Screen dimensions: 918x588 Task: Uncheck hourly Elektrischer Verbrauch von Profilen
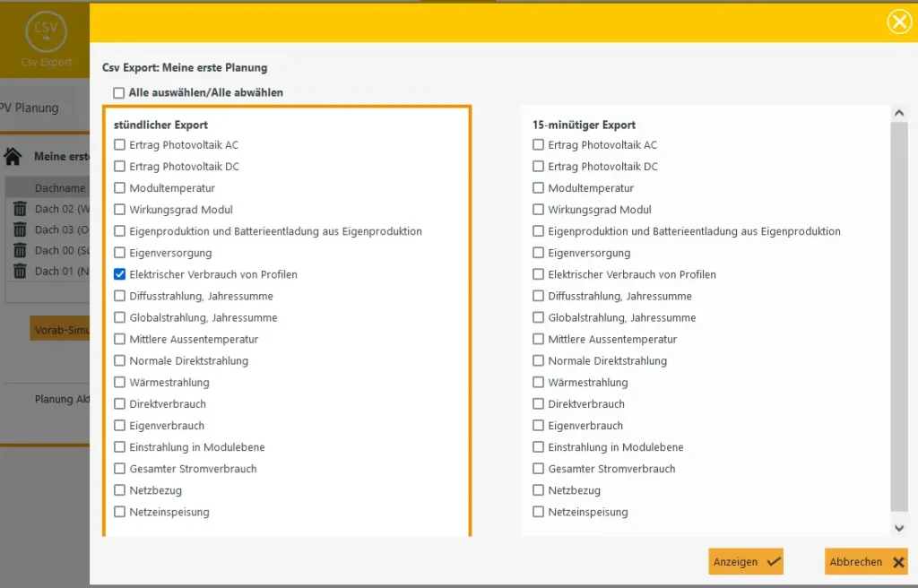pyautogui.click(x=120, y=274)
